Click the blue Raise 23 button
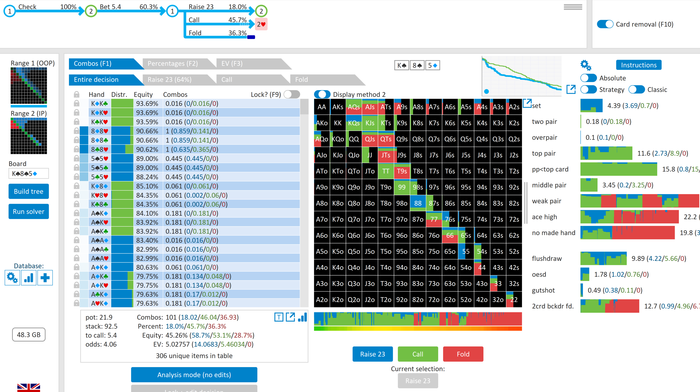Screen dimensions: 700x392 point(372,354)
